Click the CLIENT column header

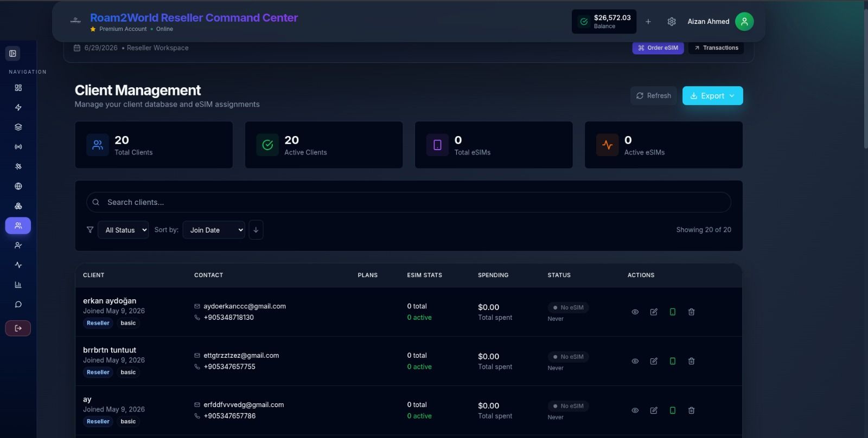[94, 275]
